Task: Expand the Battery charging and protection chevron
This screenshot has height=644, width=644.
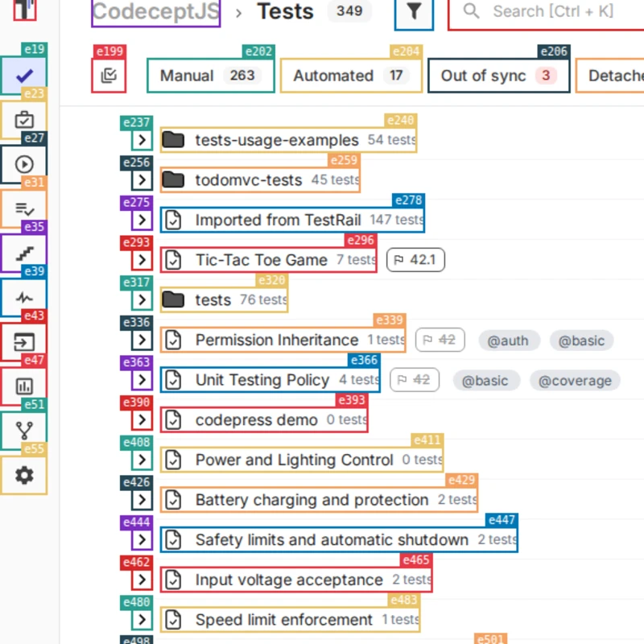Action: pos(142,499)
